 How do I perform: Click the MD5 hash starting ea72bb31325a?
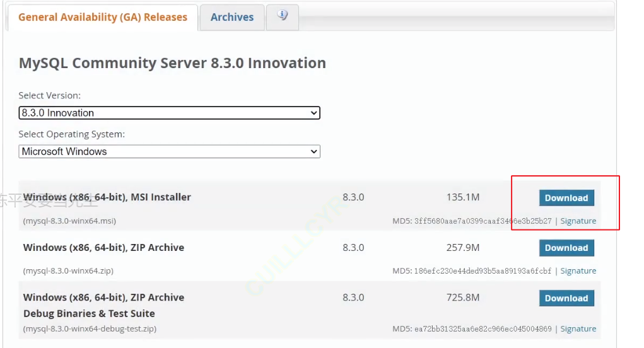click(483, 328)
